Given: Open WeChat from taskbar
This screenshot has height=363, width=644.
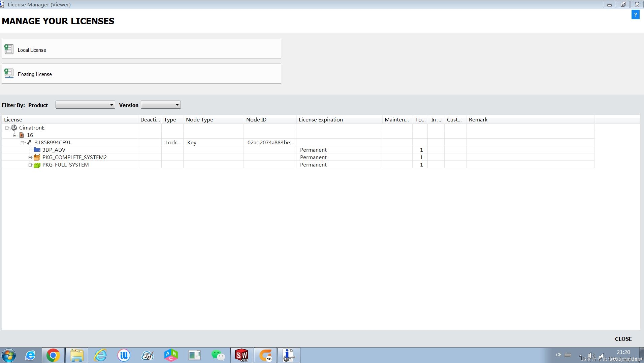Looking at the screenshot, I should point(218,355).
